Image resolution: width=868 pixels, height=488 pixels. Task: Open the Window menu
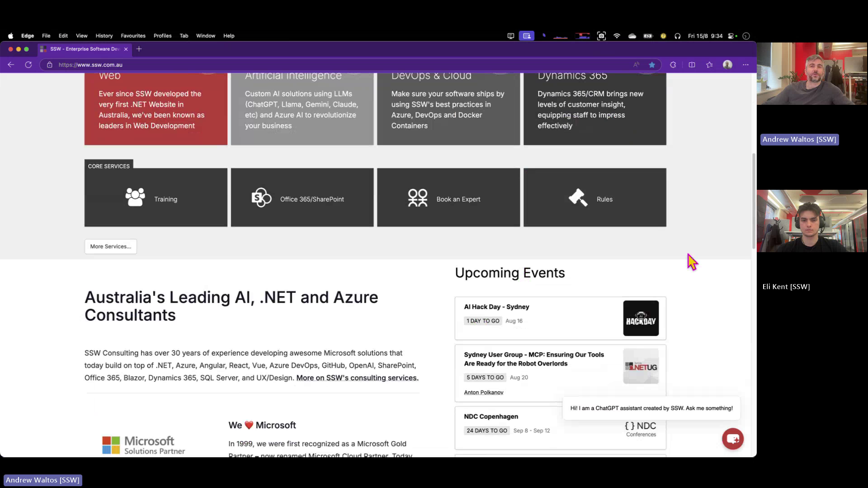pos(206,36)
